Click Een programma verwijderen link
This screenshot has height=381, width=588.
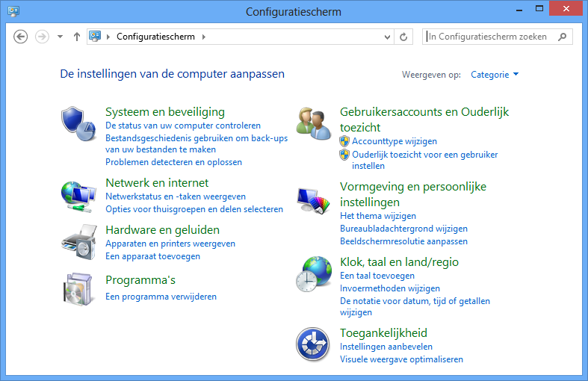(x=161, y=297)
